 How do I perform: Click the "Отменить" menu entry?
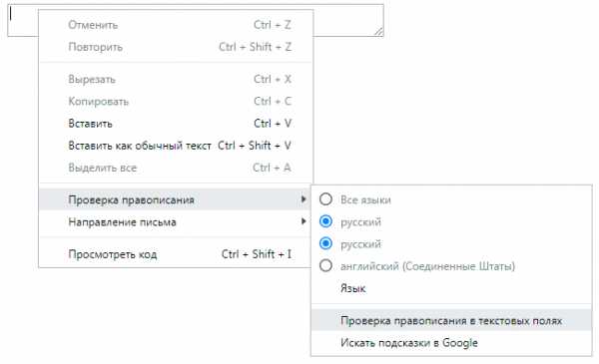point(176,25)
